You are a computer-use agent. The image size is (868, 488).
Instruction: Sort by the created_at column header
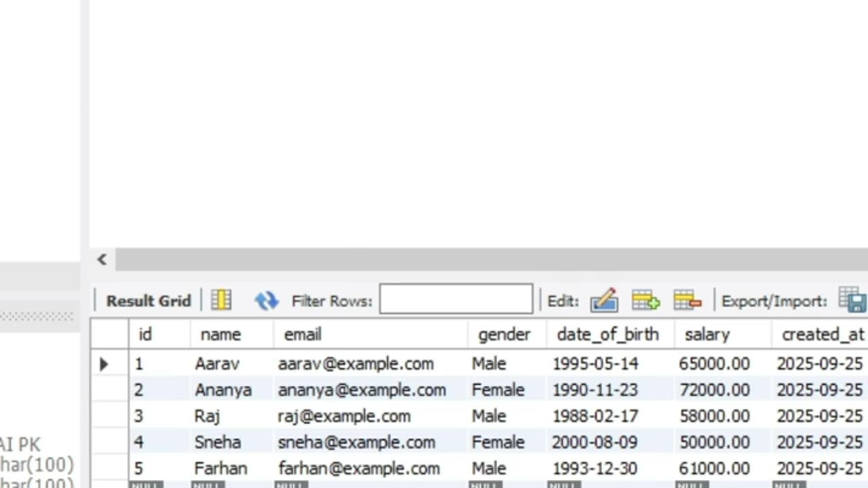pyautogui.click(x=820, y=334)
